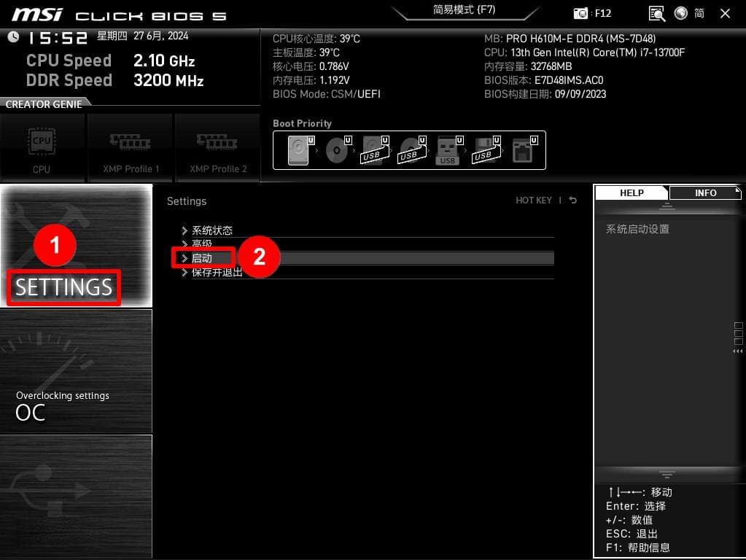The width and height of the screenshot is (746, 560).
Task: Select the network boot device icon
Action: (x=524, y=150)
